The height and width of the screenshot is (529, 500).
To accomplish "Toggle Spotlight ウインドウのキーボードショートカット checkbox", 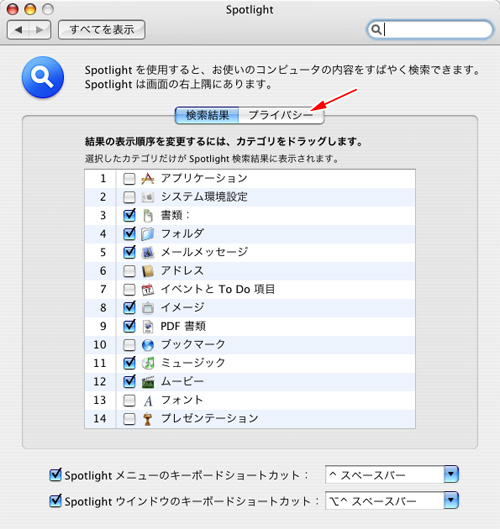I will tap(55, 501).
